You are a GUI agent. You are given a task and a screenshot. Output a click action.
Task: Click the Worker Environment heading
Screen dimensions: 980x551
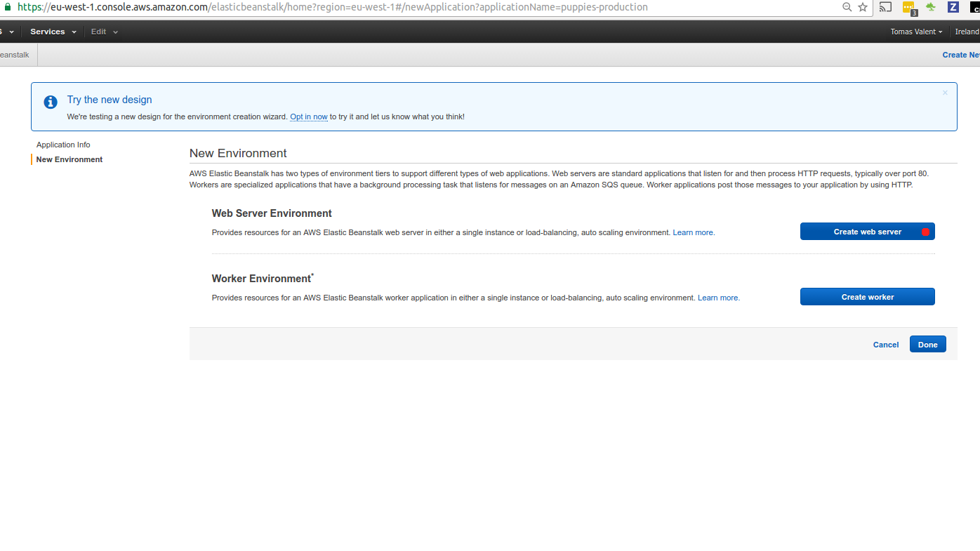coord(263,279)
